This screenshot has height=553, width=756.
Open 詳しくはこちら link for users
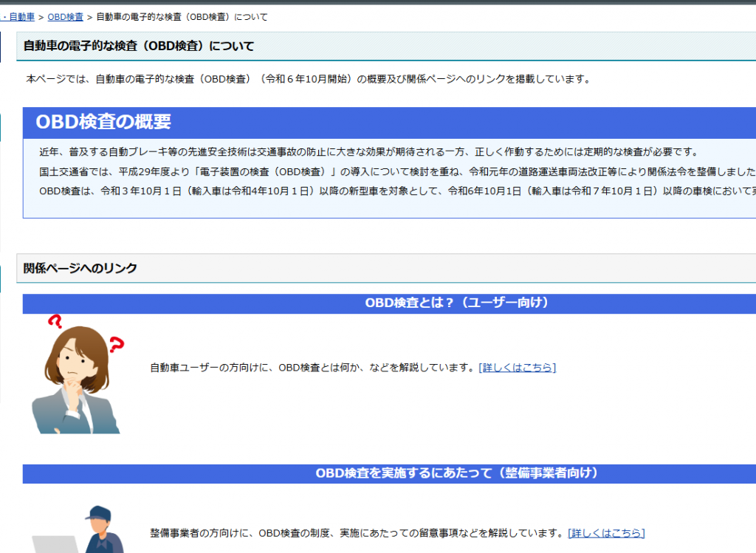[517, 368]
